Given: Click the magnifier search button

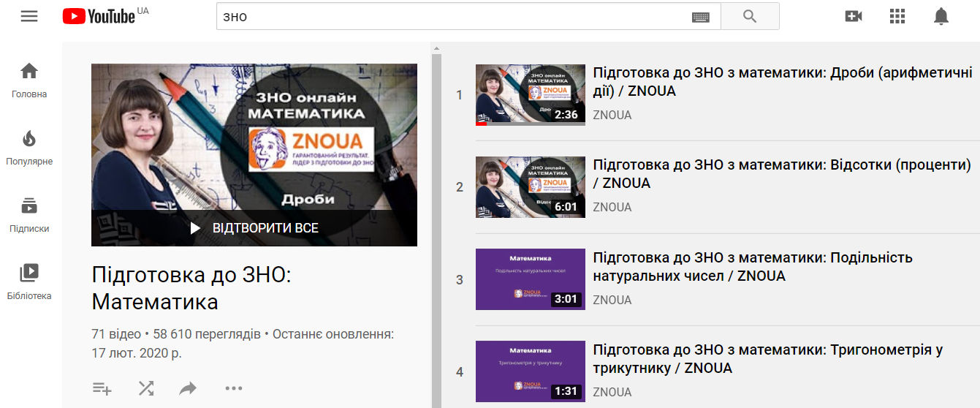Looking at the screenshot, I should pos(750,16).
